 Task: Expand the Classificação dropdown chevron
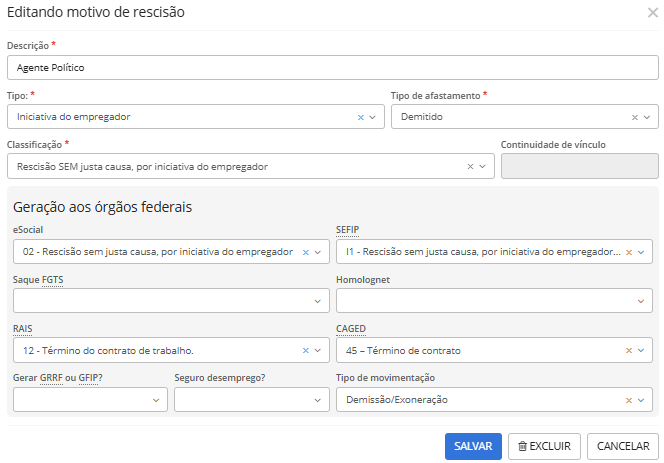click(482, 166)
